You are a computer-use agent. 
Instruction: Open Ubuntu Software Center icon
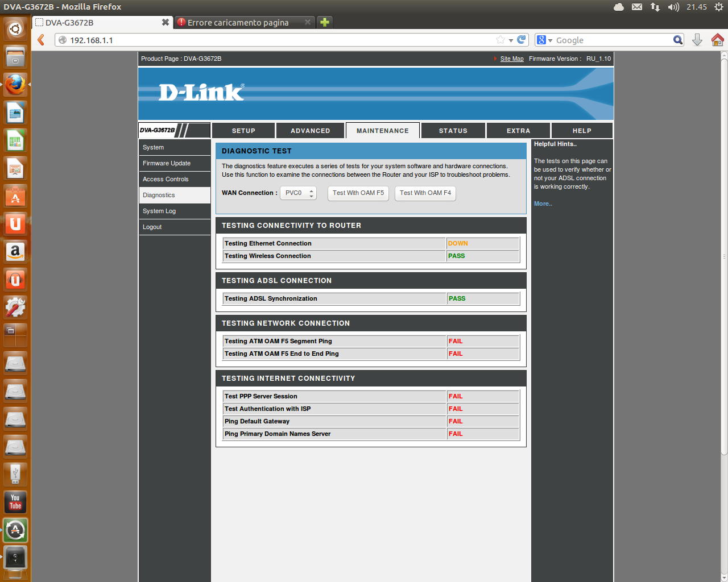(x=15, y=196)
